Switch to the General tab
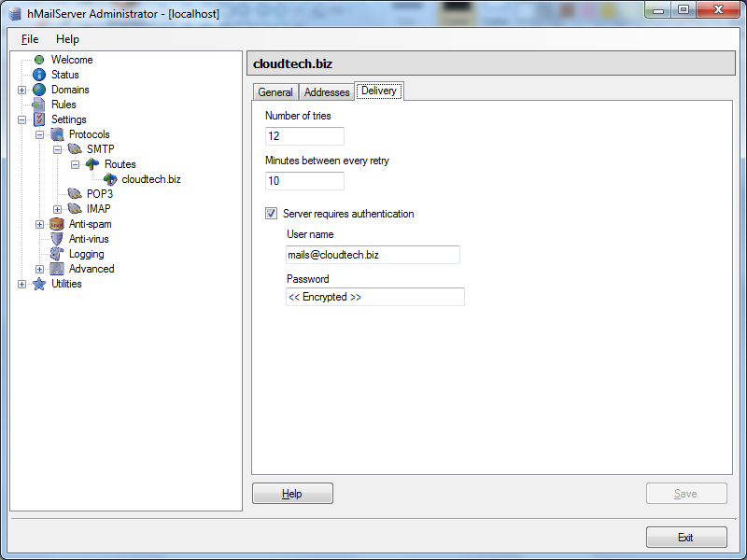Image resolution: width=747 pixels, height=560 pixels. click(x=275, y=91)
